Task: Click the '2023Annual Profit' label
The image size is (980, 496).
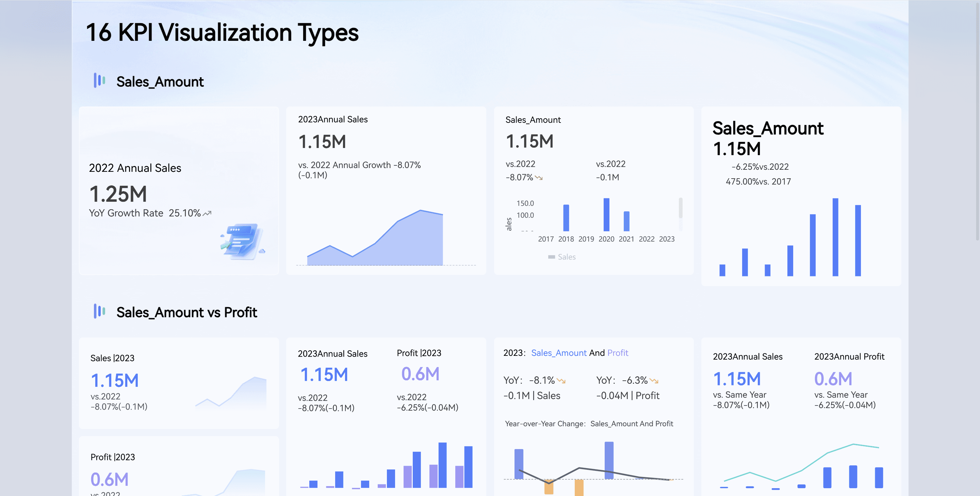Action: pyautogui.click(x=849, y=357)
